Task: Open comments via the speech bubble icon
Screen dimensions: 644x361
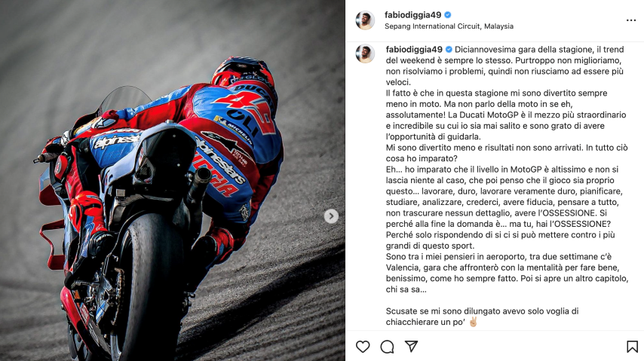Action: (387, 347)
